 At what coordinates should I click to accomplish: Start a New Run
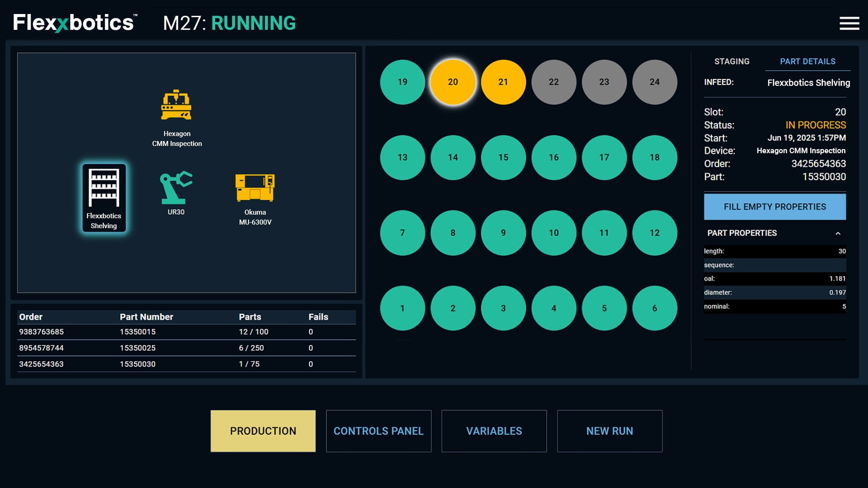coord(609,431)
